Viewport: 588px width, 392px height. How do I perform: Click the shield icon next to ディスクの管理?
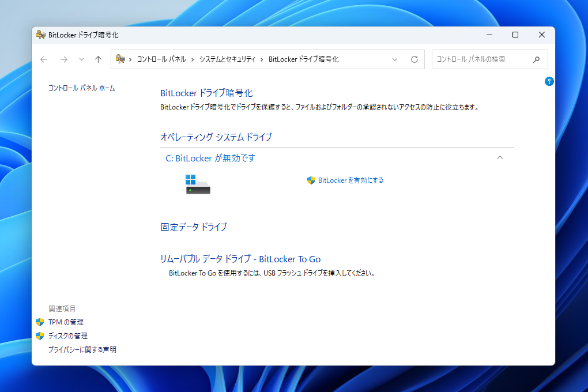[40, 336]
